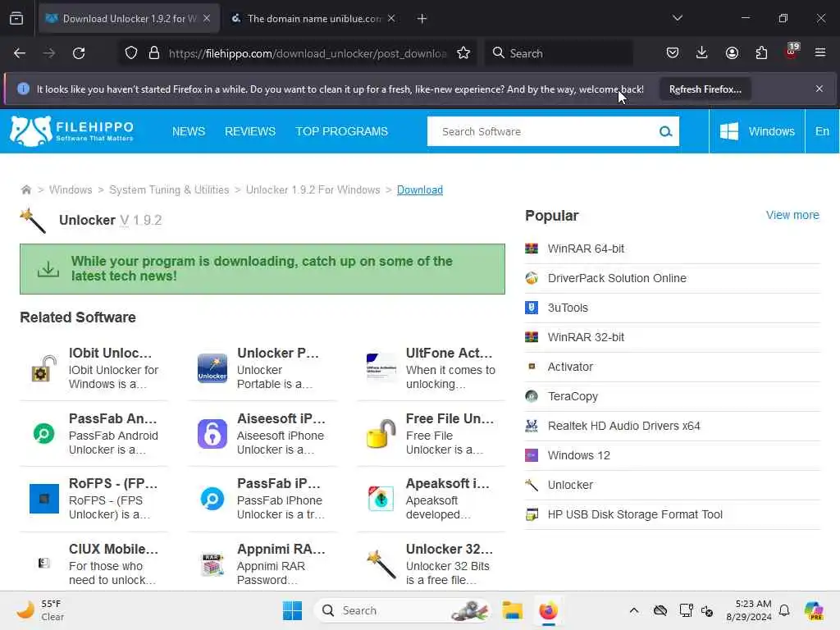Screen dimensions: 840x630
Task: Open the NEWS menu item
Action: coord(189,131)
